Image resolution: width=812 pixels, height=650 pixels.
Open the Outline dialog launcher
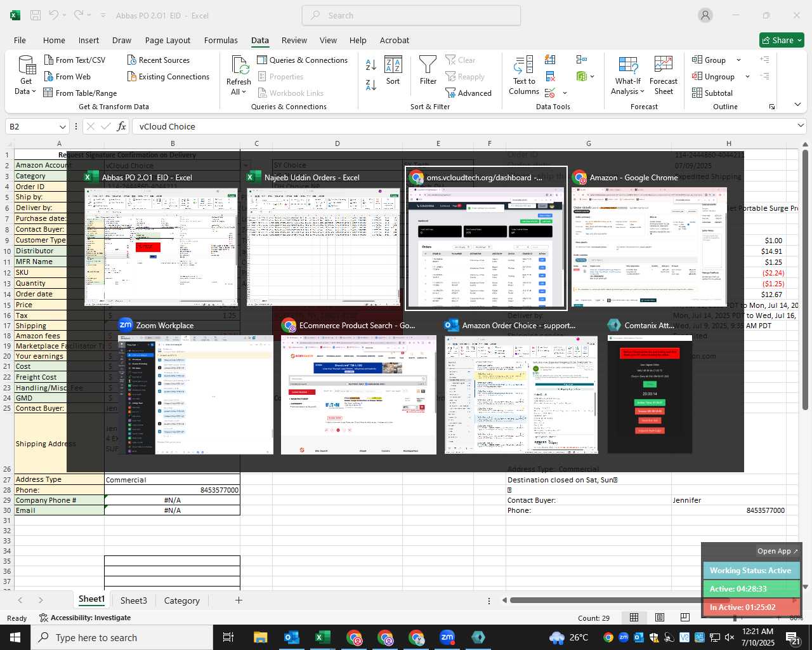(x=772, y=107)
